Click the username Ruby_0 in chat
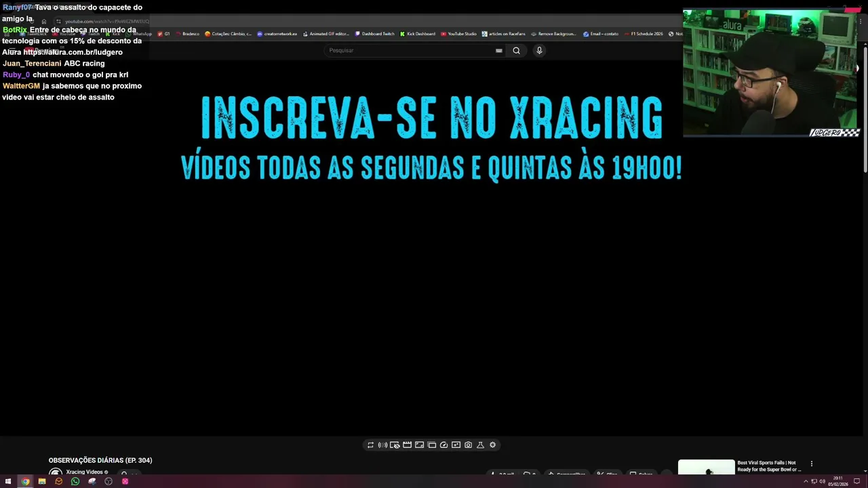 [16, 75]
